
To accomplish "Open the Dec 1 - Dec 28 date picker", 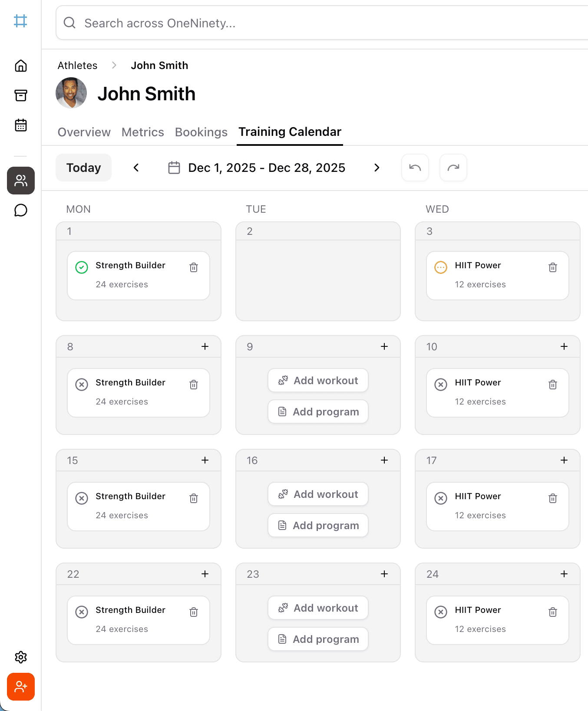I will click(257, 168).
